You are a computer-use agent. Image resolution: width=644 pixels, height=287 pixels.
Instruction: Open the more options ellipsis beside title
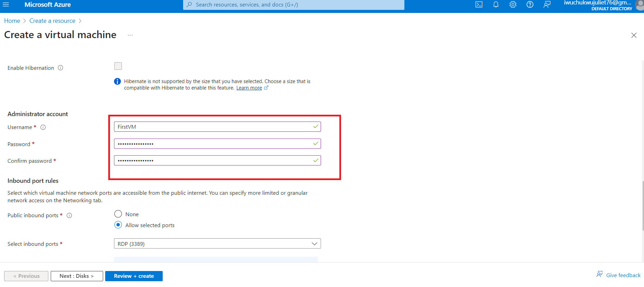(130, 35)
